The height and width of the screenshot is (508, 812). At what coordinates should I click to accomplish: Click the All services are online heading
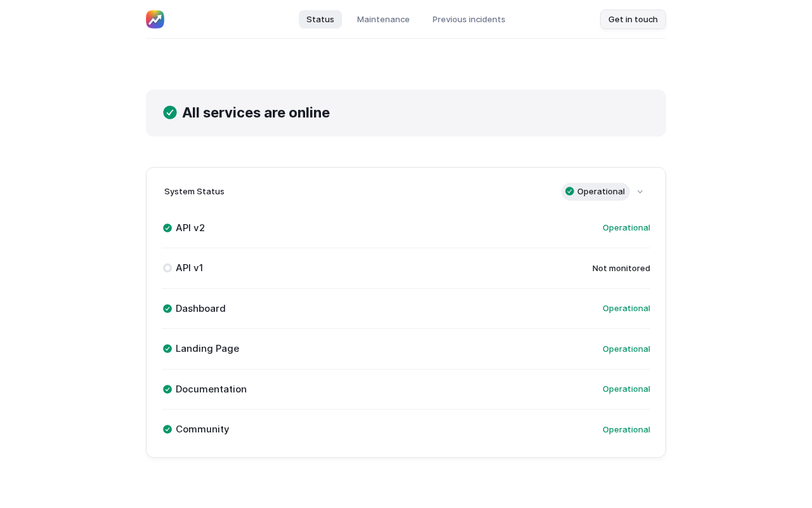256,112
